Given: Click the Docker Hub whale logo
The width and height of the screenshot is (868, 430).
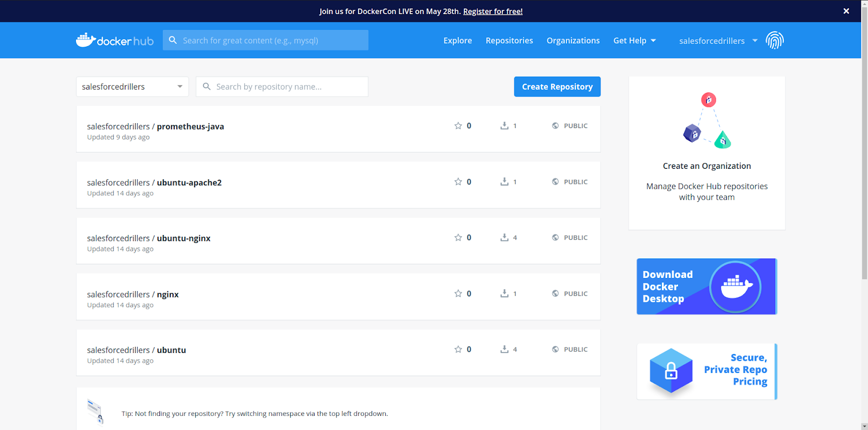Looking at the screenshot, I should (114, 40).
